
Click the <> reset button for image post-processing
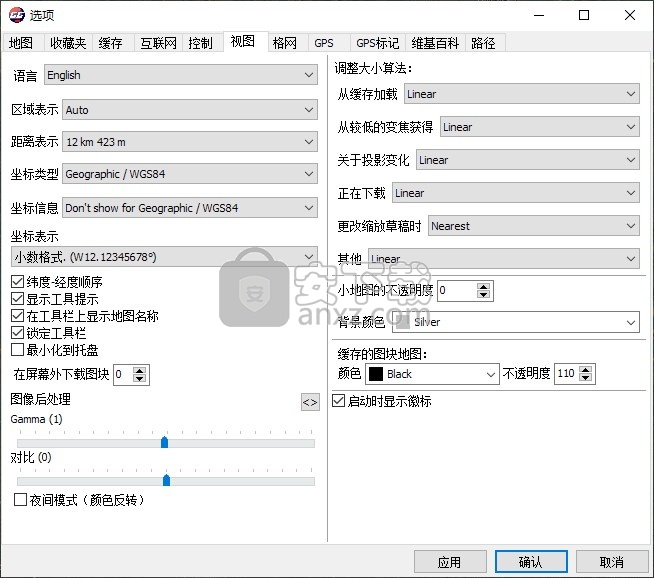[x=310, y=402]
